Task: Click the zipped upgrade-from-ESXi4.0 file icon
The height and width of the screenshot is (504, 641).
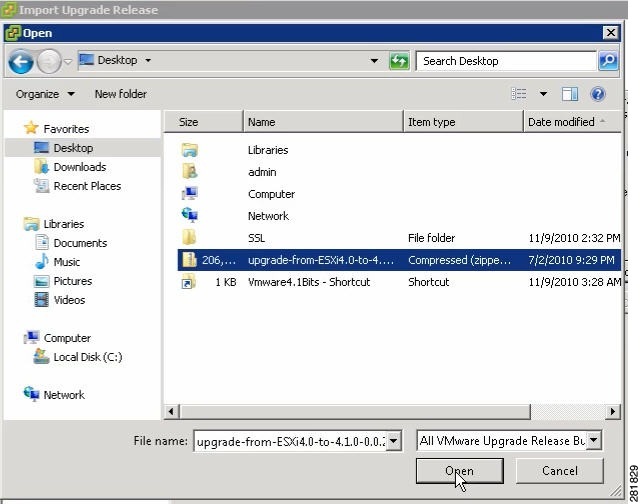Action: 189,260
